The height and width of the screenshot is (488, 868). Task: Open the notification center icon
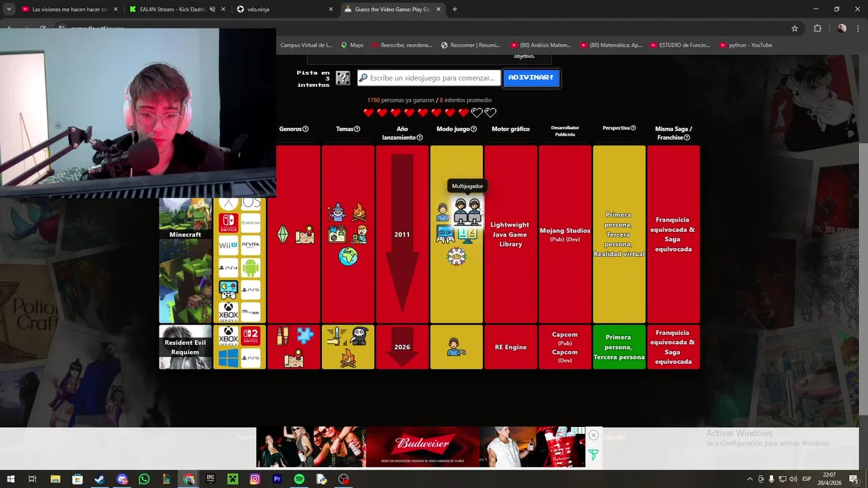pyautogui.click(x=854, y=479)
